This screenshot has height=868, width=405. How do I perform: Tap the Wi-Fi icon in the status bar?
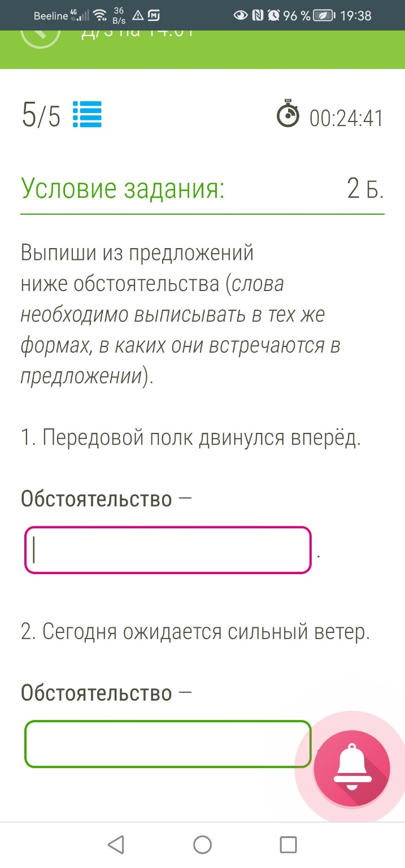click(x=99, y=14)
